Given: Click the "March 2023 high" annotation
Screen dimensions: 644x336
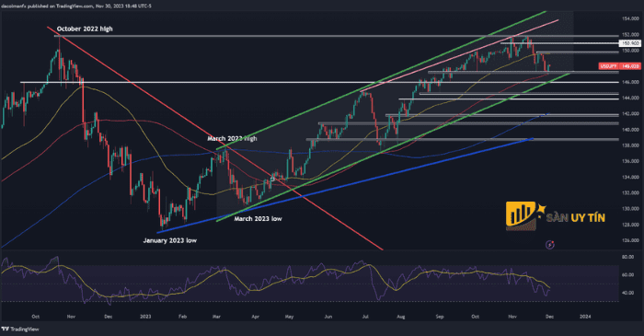Looking at the screenshot, I should (232, 138).
